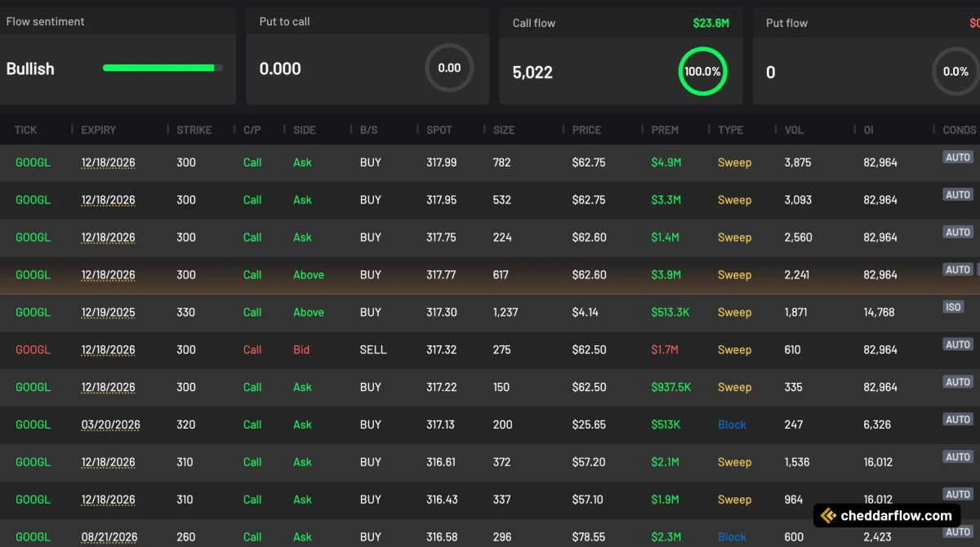Sort the table by TICK column header
The image size is (980, 547).
click(25, 130)
